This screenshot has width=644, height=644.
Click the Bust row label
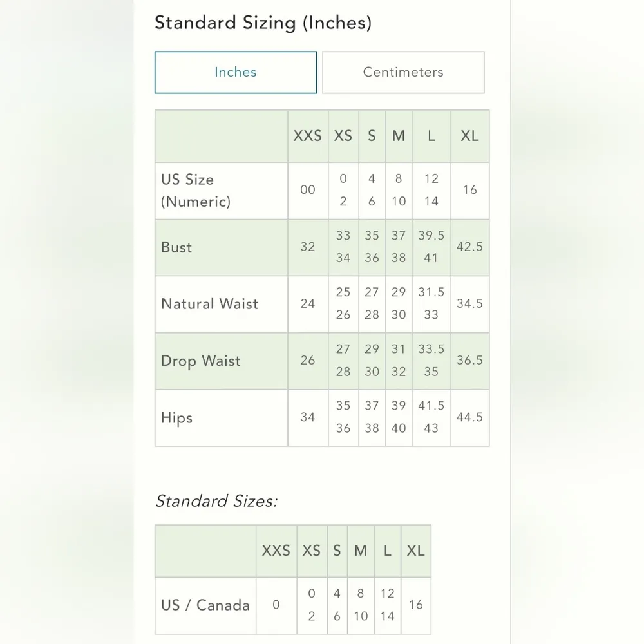176,247
